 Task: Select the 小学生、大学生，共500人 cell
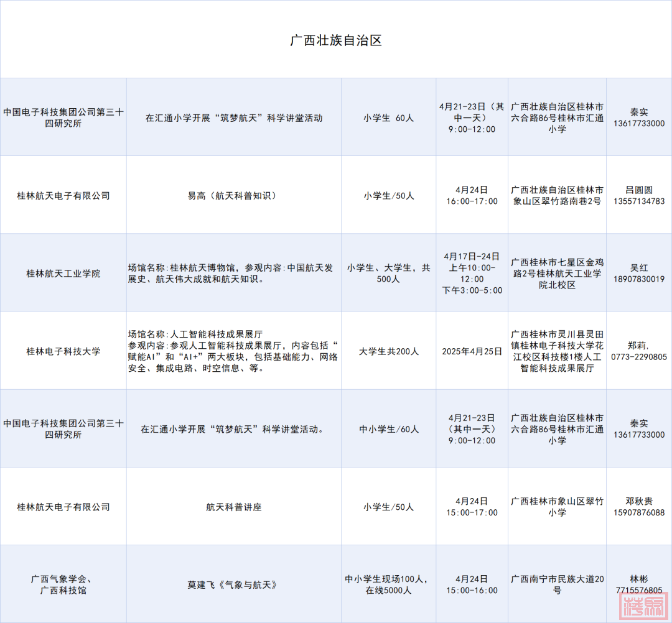(x=389, y=273)
